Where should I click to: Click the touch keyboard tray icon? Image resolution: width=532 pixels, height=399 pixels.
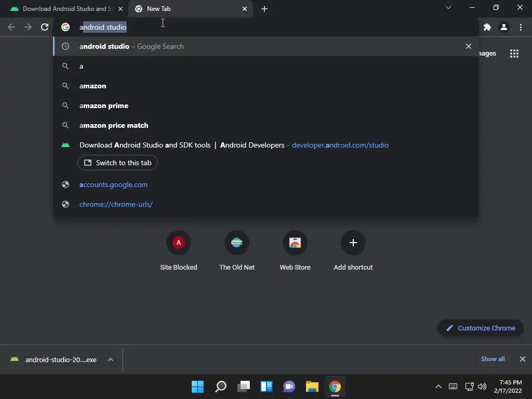coord(453,387)
